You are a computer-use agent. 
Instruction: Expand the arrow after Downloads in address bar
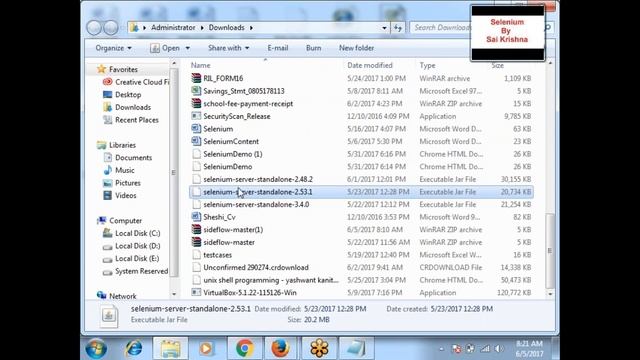pos(251,28)
